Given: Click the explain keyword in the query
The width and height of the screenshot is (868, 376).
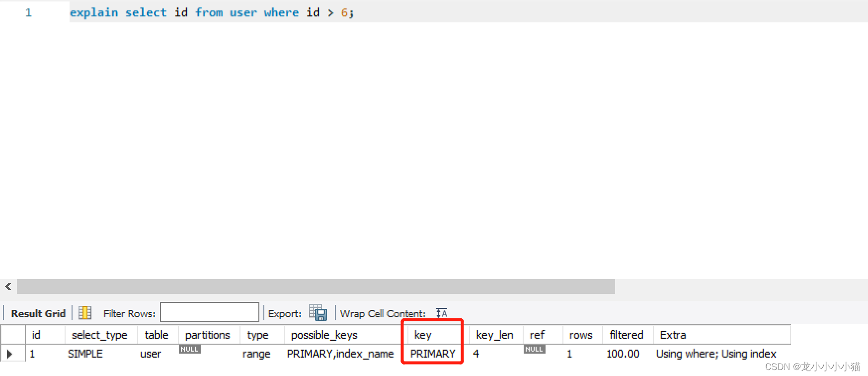Looking at the screenshot, I should pyautogui.click(x=94, y=12).
